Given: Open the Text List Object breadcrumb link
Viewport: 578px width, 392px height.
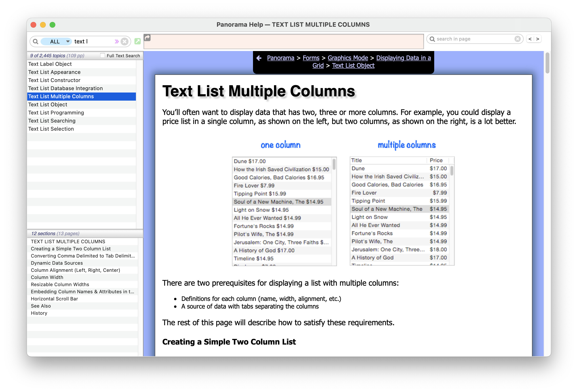Looking at the screenshot, I should (x=353, y=66).
